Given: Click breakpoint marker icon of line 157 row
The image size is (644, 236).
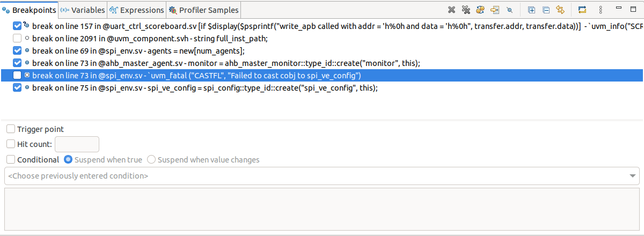Looking at the screenshot, I should click(27, 25).
